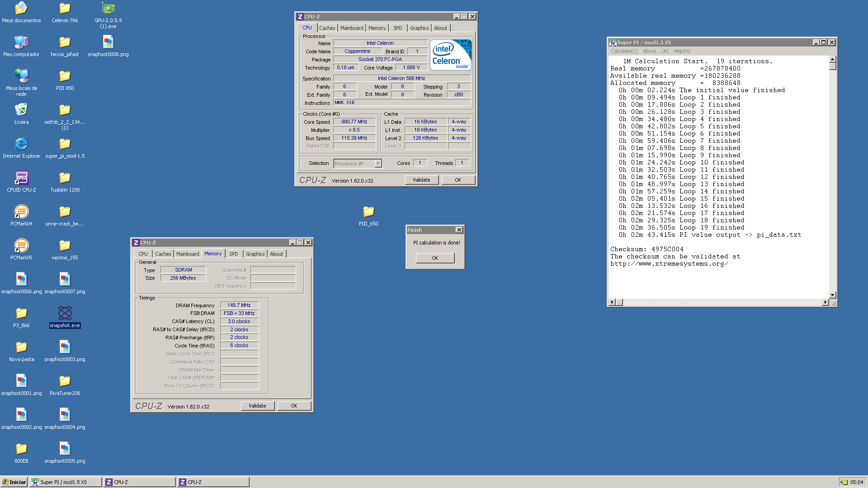Viewport: 868px width, 488px height.
Task: Select snapshot.exe desktop icon
Action: click(x=65, y=317)
